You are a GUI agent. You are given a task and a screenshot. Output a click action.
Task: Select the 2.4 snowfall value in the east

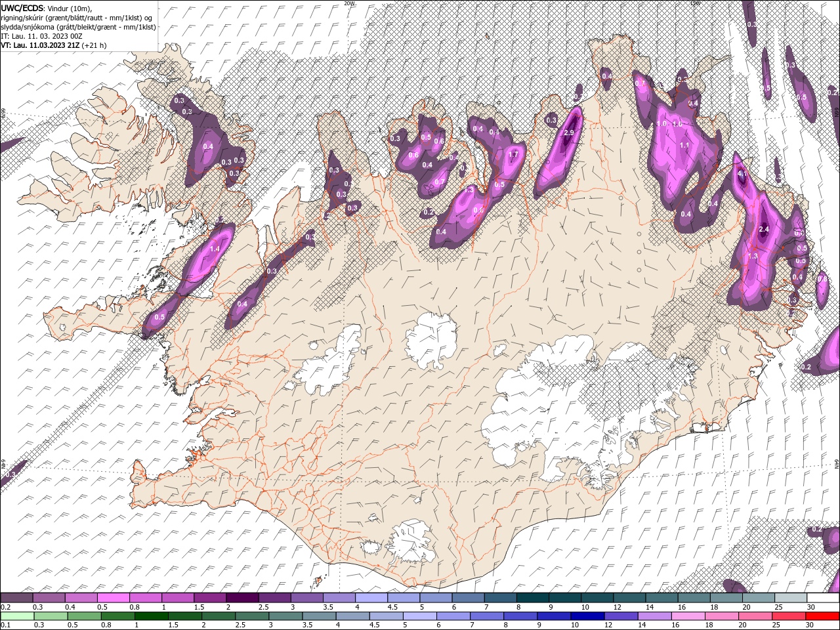tap(764, 229)
